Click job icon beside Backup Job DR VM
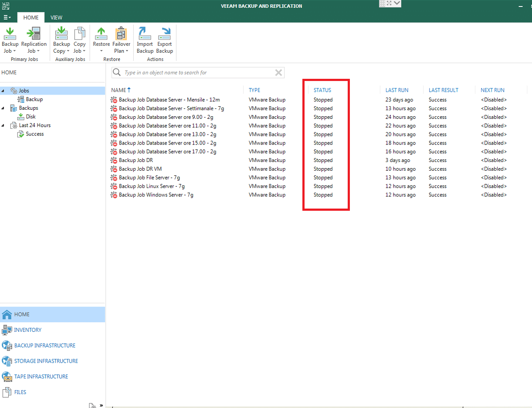Image resolution: width=532 pixels, height=408 pixels. click(114, 169)
